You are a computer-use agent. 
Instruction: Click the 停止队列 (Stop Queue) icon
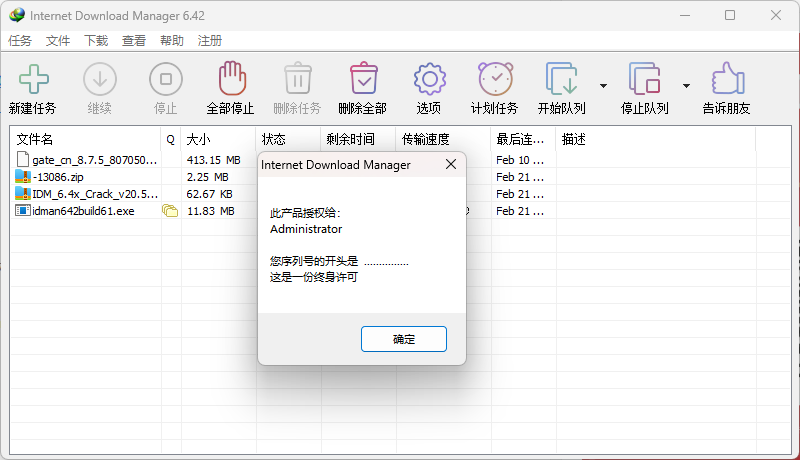point(645,79)
